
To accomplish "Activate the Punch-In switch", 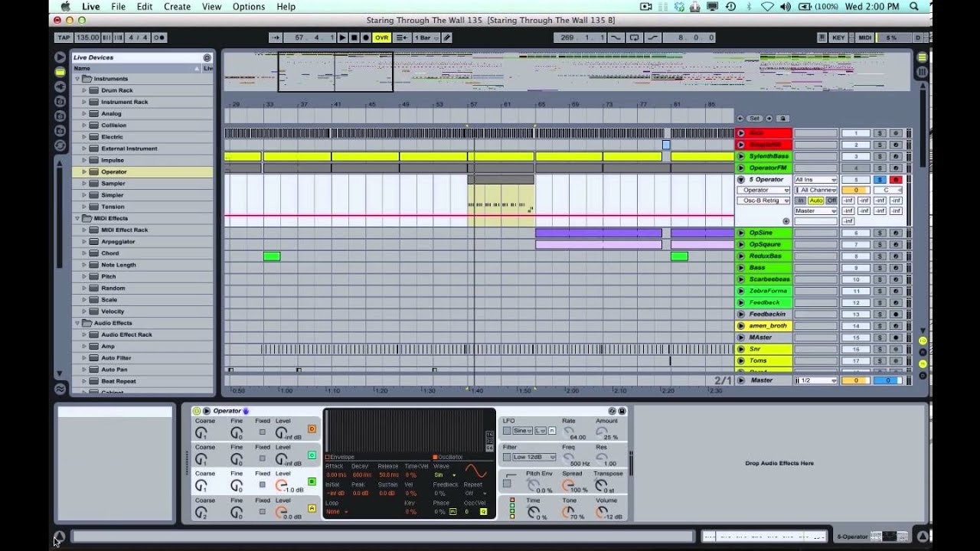I will (616, 37).
